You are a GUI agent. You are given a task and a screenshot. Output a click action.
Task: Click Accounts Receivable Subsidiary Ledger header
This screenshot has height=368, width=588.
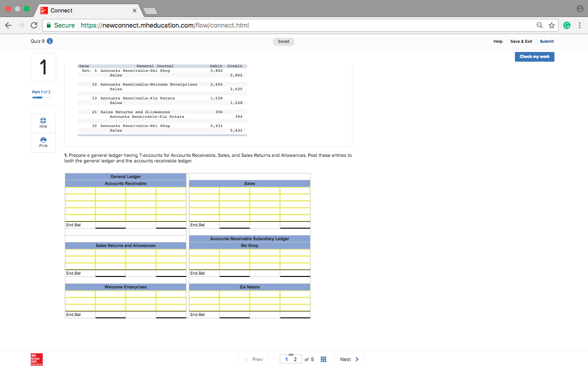pyautogui.click(x=249, y=239)
